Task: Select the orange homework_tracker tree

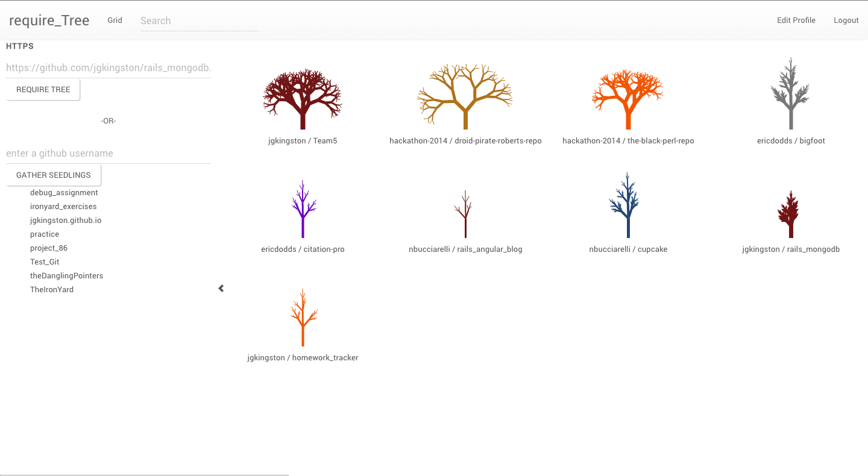Action: coord(303,318)
